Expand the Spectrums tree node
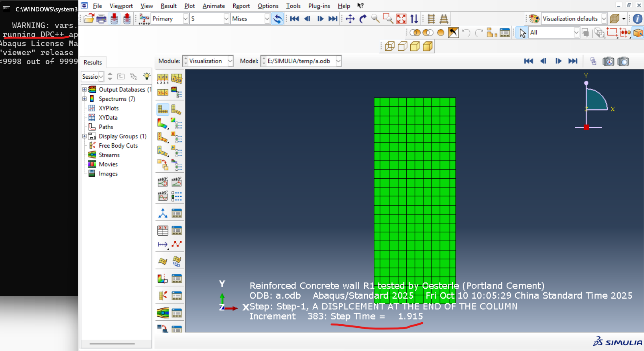644x351 pixels. (x=84, y=99)
